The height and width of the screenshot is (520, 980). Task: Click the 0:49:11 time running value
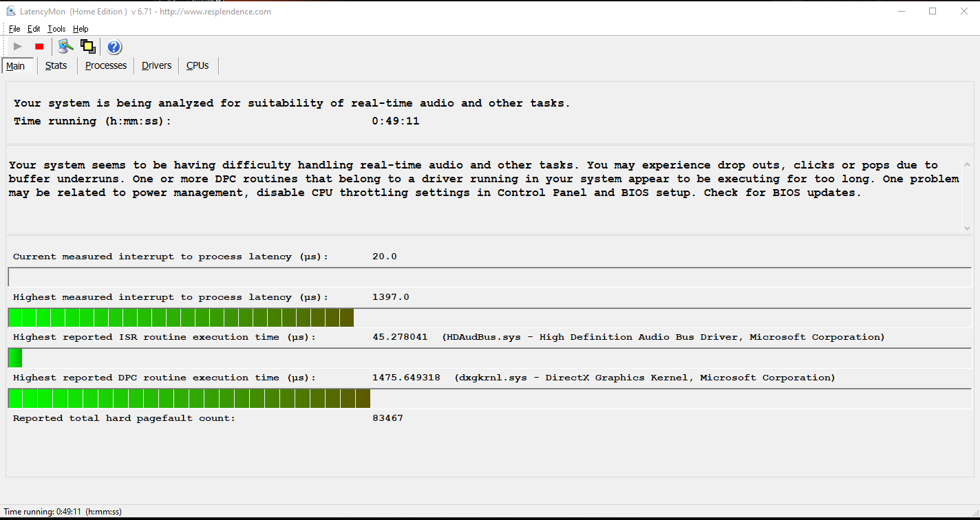pyautogui.click(x=396, y=121)
